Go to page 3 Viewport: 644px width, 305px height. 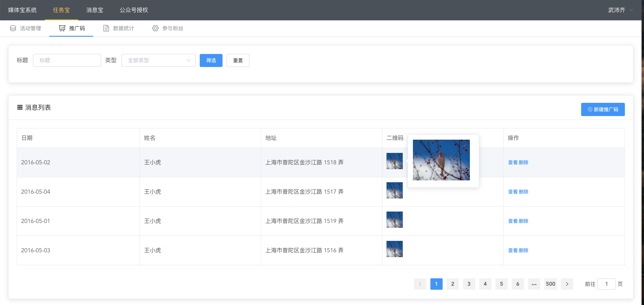pos(469,284)
